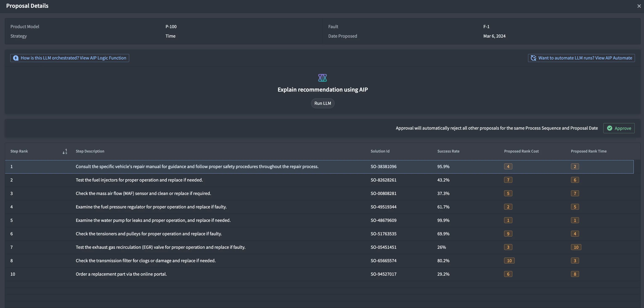Screen dimensions: 644x308
Task: Sort by Success Rate column header
Action: coord(448,151)
